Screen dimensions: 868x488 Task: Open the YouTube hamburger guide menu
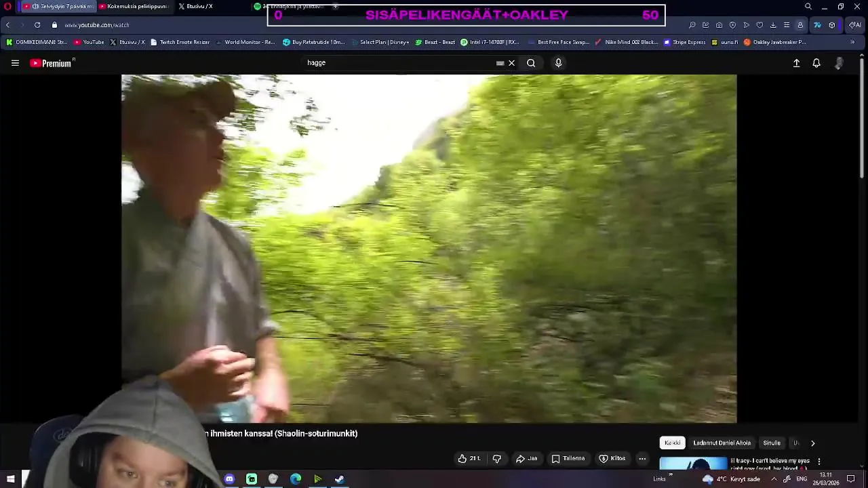tap(15, 63)
